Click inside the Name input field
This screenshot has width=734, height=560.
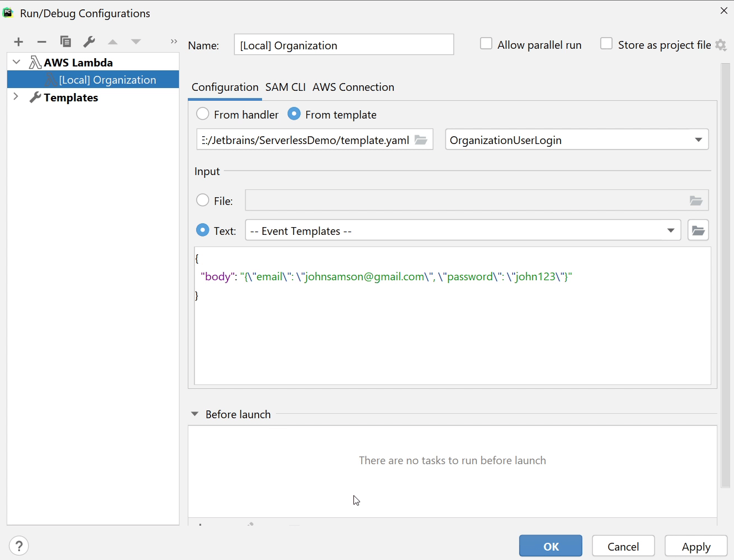[343, 45]
